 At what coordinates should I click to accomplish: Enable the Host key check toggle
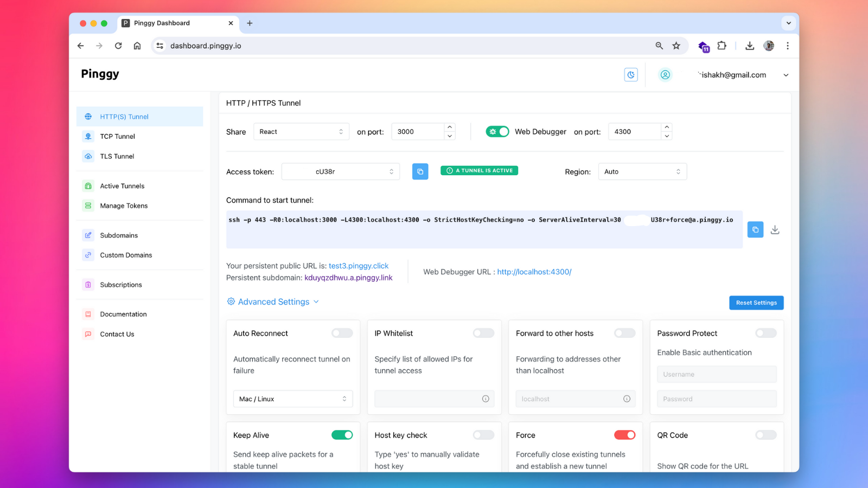point(483,435)
